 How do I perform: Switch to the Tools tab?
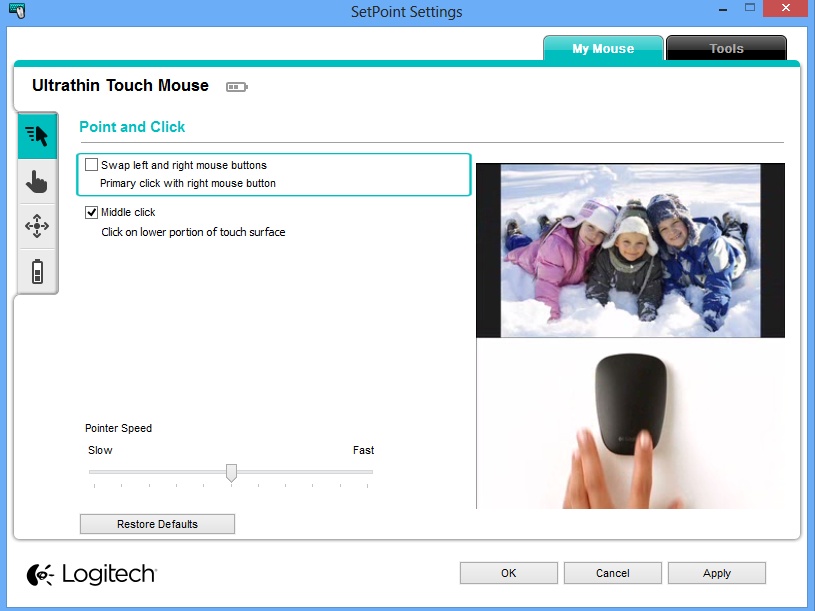(726, 48)
